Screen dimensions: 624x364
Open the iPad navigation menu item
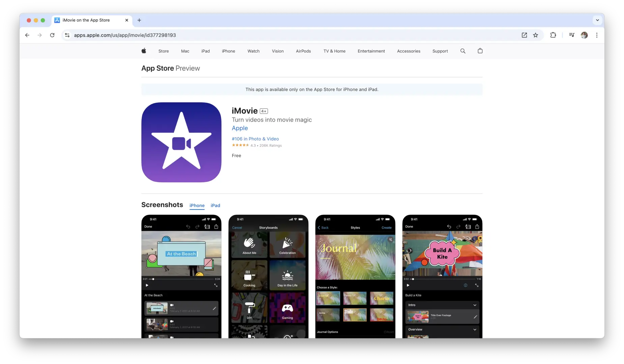205,51
